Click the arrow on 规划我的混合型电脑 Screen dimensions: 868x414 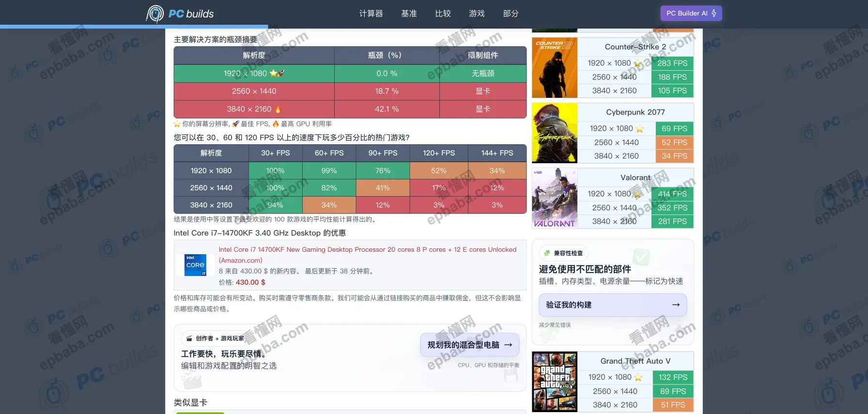click(508, 345)
